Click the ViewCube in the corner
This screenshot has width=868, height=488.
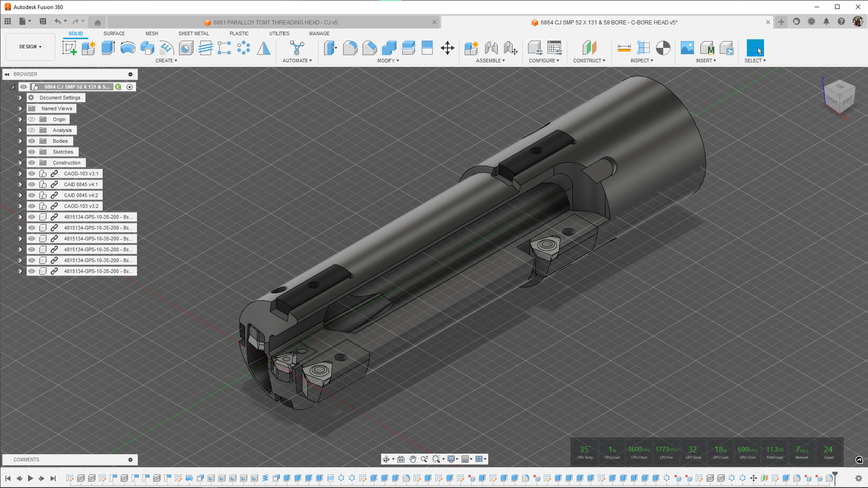click(839, 95)
